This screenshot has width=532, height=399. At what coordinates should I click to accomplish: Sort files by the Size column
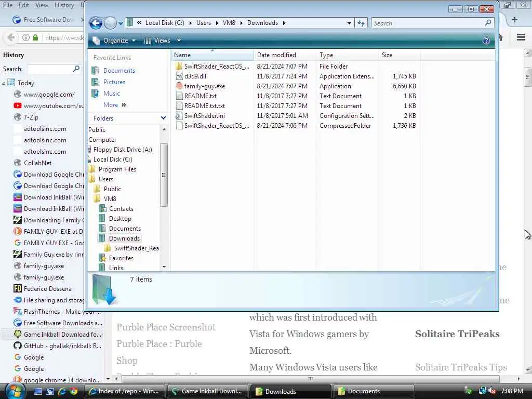(400, 55)
